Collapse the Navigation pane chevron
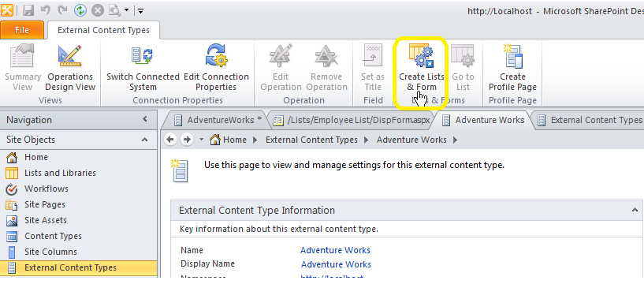Viewport: 644px width, 284px height. click(x=144, y=120)
